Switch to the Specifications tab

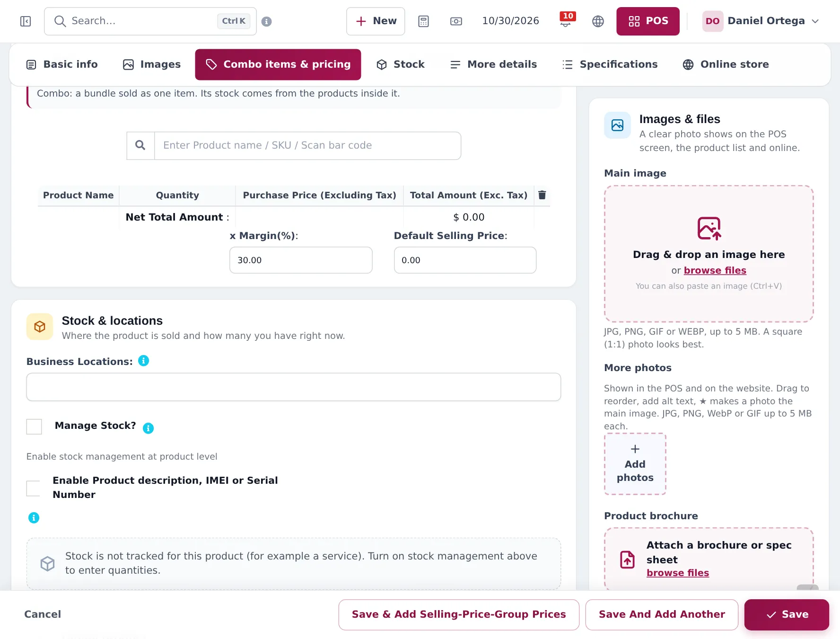click(x=610, y=64)
